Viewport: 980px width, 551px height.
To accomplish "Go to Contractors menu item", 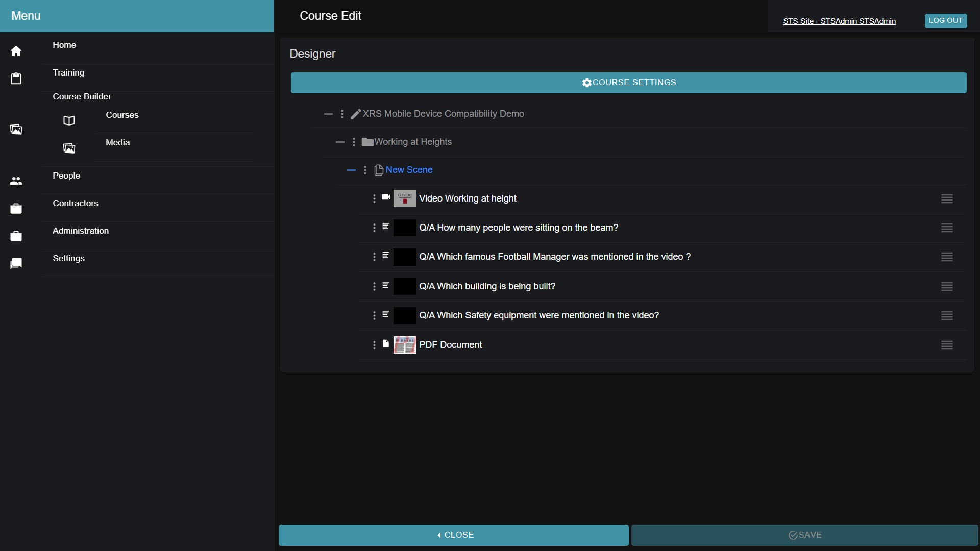I will [x=76, y=204].
